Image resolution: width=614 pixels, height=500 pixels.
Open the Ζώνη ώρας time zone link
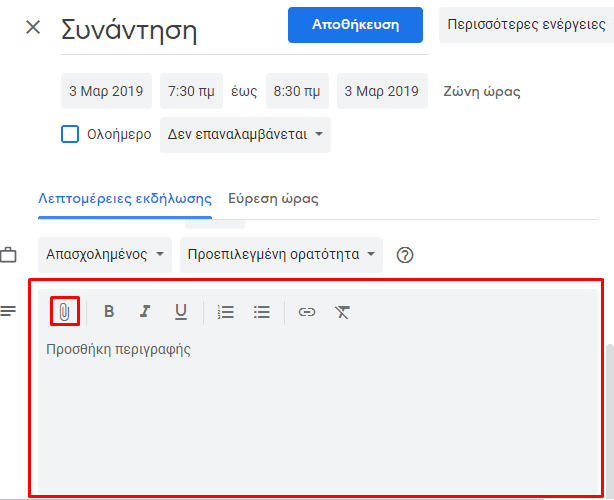(x=482, y=91)
